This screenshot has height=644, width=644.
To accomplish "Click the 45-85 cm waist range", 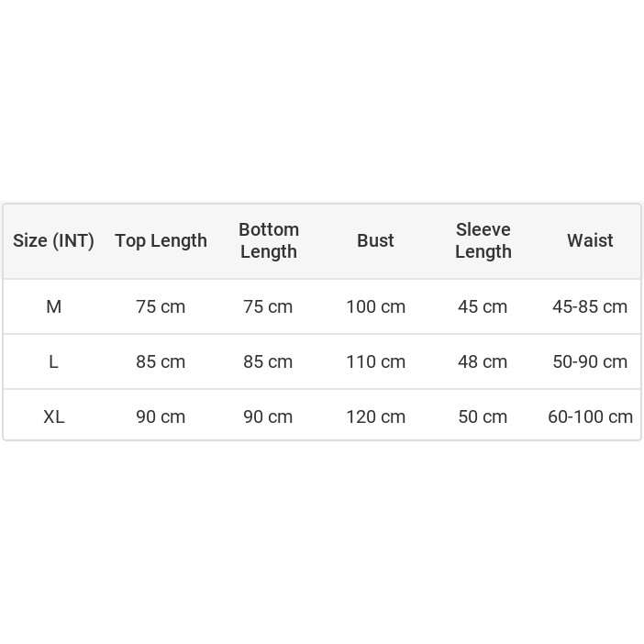I will point(590,306).
